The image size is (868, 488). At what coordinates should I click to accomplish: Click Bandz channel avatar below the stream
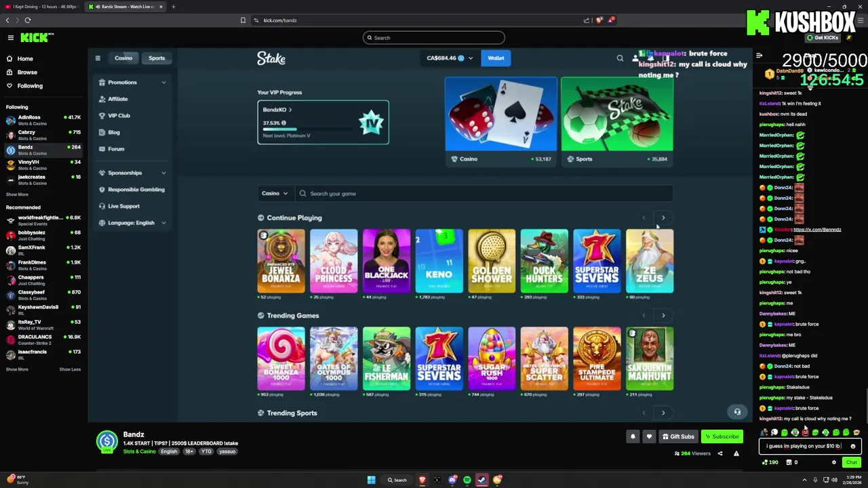pos(106,441)
